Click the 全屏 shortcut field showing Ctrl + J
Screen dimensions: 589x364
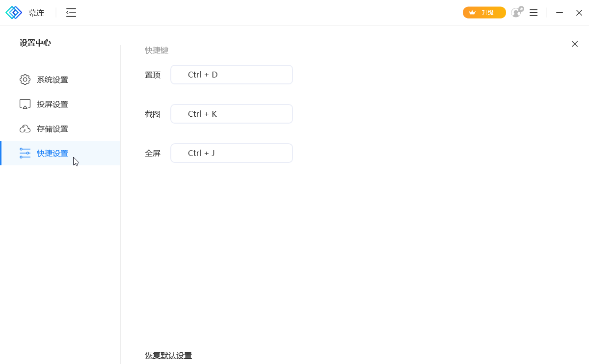231,153
